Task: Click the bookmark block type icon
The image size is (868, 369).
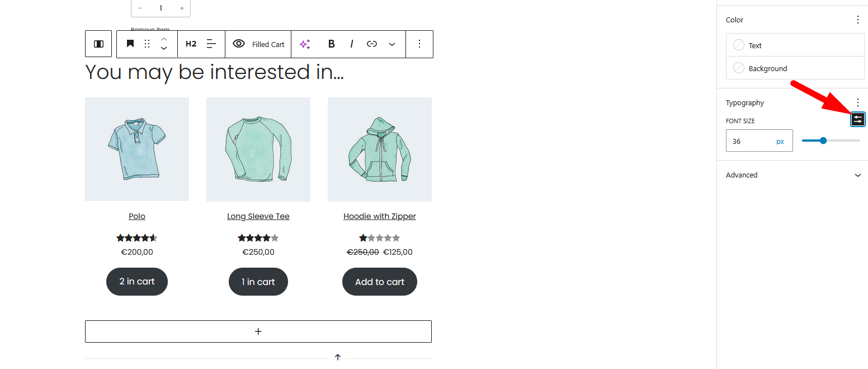Action: pos(130,44)
